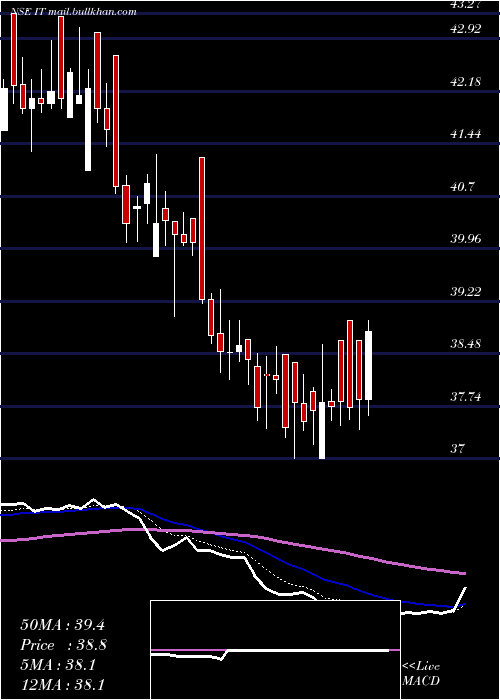Click the <<Live MACD label

tap(421, 674)
